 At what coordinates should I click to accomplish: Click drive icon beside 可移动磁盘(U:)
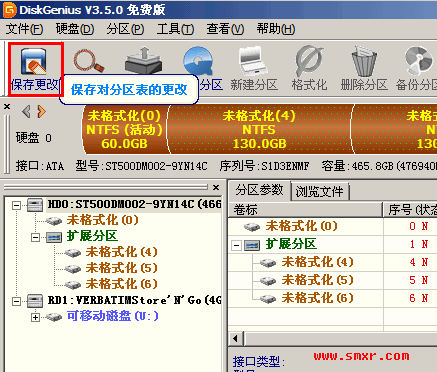(54, 317)
